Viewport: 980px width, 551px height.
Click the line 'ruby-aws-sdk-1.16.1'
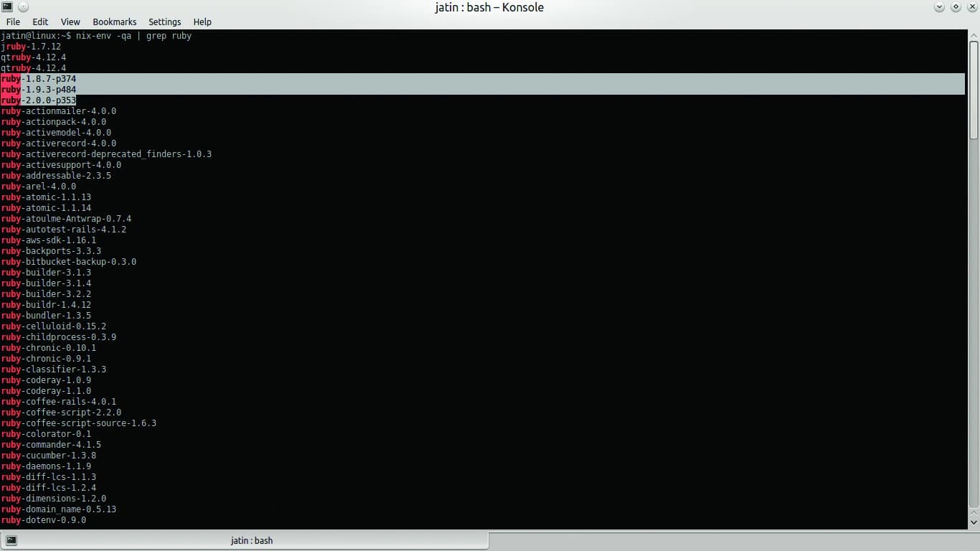pyautogui.click(x=49, y=240)
